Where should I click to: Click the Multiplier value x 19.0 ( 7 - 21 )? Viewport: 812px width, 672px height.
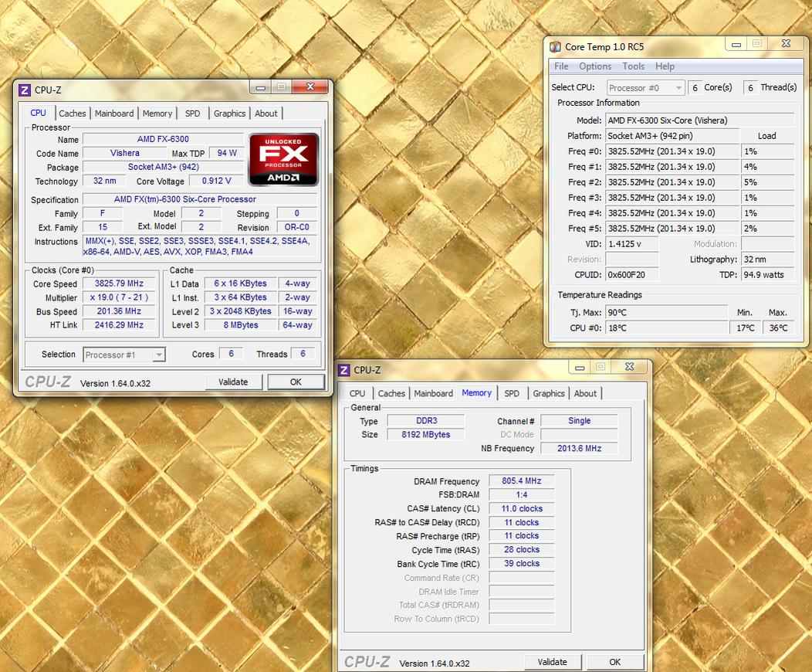(x=119, y=297)
